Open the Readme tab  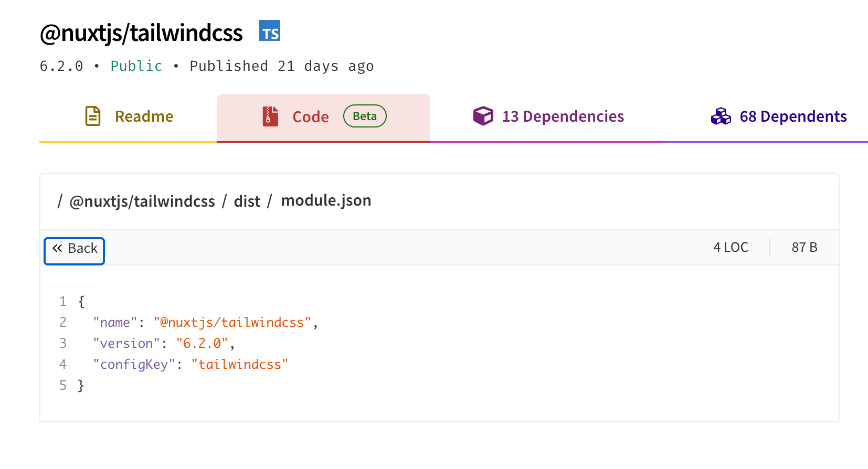pos(128,117)
